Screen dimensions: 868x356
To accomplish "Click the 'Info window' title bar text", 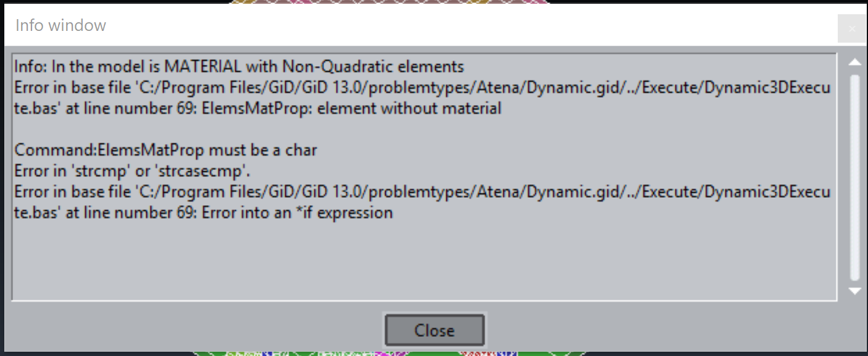I will point(61,25).
